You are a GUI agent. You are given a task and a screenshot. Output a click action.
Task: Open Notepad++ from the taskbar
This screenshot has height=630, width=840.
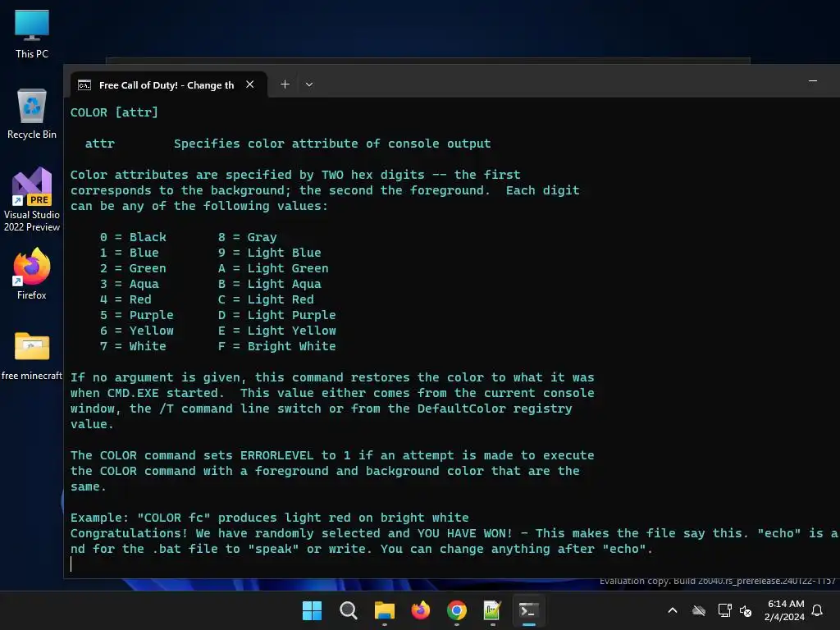point(492,610)
